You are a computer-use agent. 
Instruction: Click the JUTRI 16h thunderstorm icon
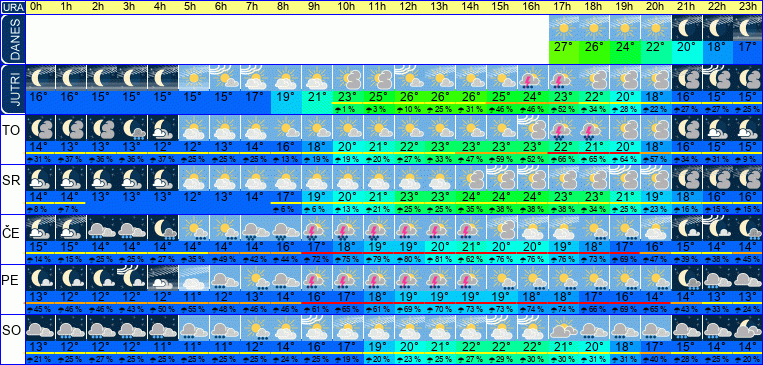(x=533, y=78)
